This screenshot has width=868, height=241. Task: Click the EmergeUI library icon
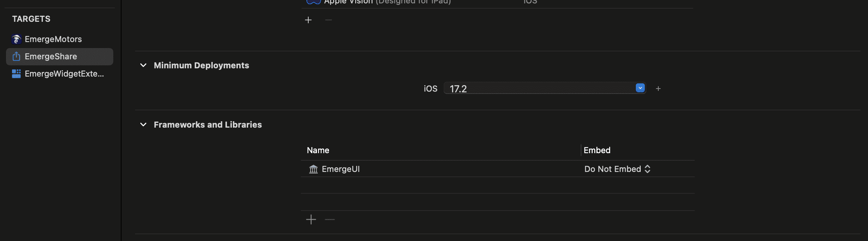313,169
